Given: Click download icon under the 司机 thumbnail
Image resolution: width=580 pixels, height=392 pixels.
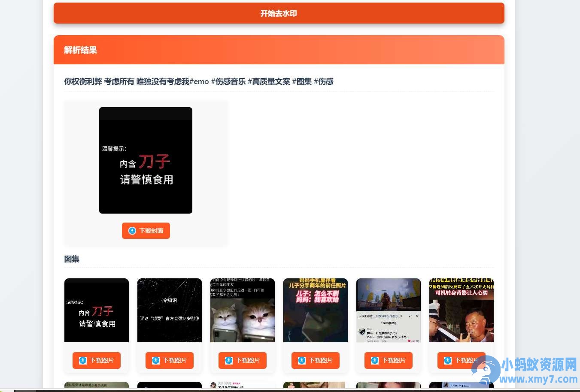Looking at the screenshot, I should [448, 360].
